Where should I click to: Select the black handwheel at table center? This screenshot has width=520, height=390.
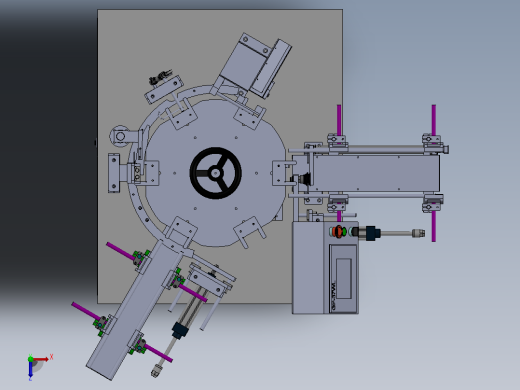tap(215, 173)
